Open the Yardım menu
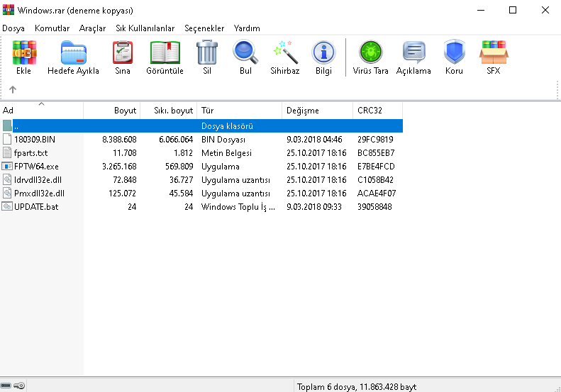 247,28
